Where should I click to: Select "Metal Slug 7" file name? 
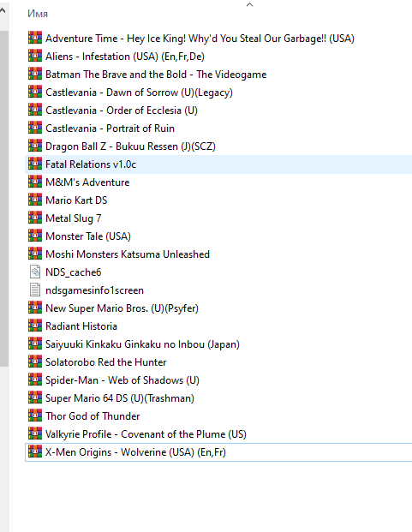(x=74, y=218)
